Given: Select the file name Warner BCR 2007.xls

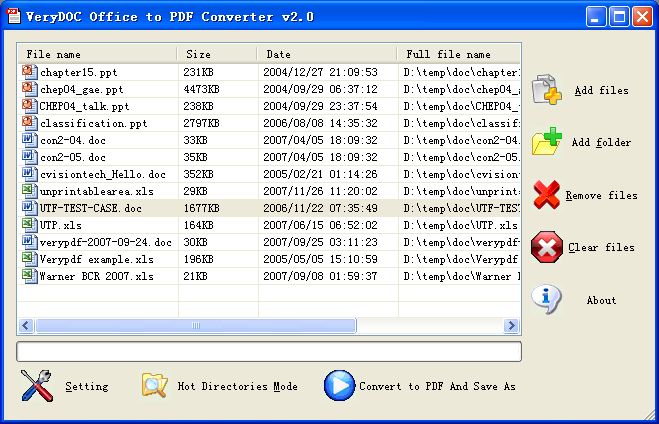Looking at the screenshot, I should [x=96, y=277].
